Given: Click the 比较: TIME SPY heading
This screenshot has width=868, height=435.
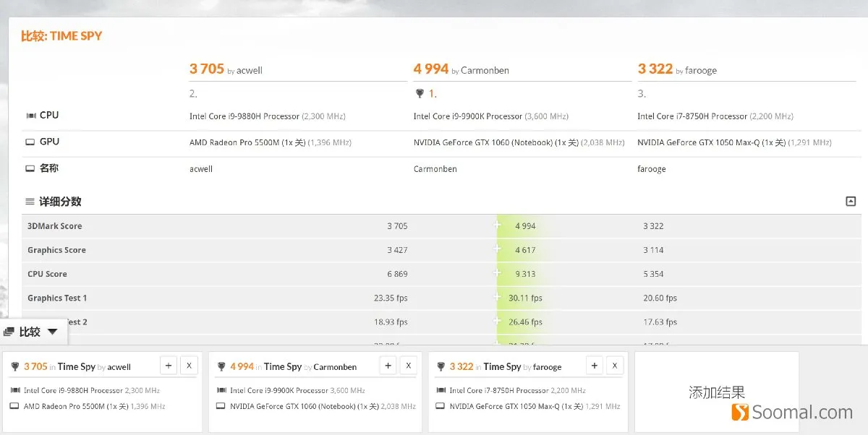Looking at the screenshot, I should pyautogui.click(x=61, y=35).
